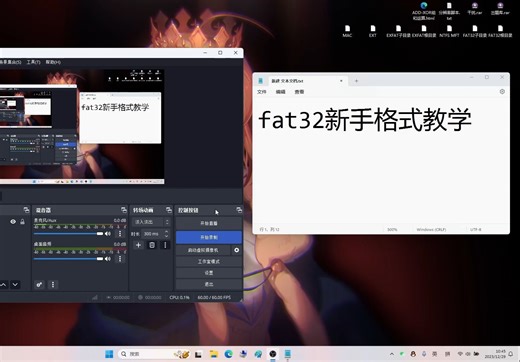Screen dimensions: 520x362
Task: Toggle source visibility eye icon in OBS
Action: (13, 222)
